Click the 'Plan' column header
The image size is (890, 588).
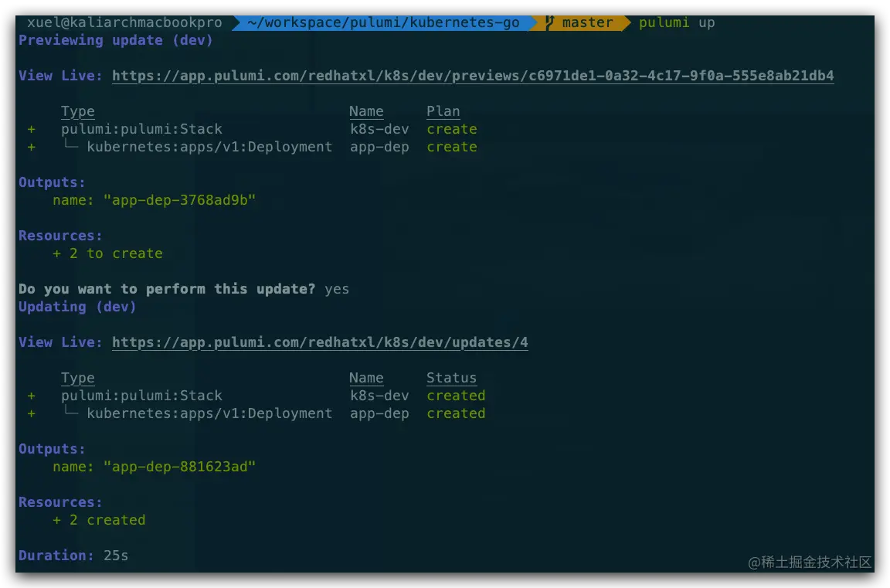click(x=443, y=111)
